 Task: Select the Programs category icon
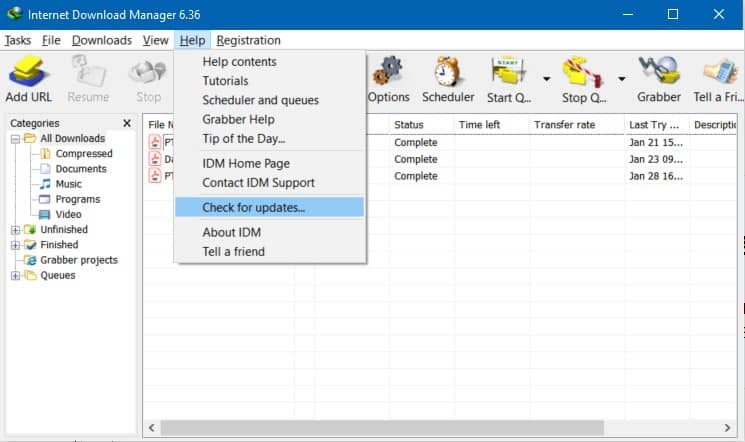tap(45, 199)
